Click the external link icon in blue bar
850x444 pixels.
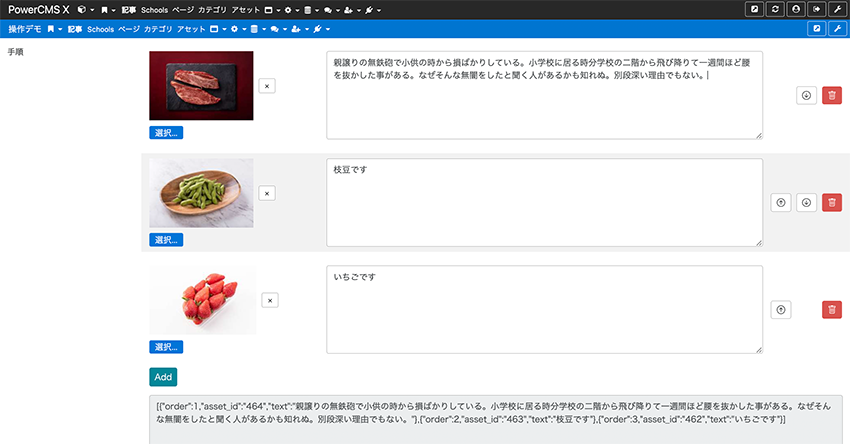816,29
